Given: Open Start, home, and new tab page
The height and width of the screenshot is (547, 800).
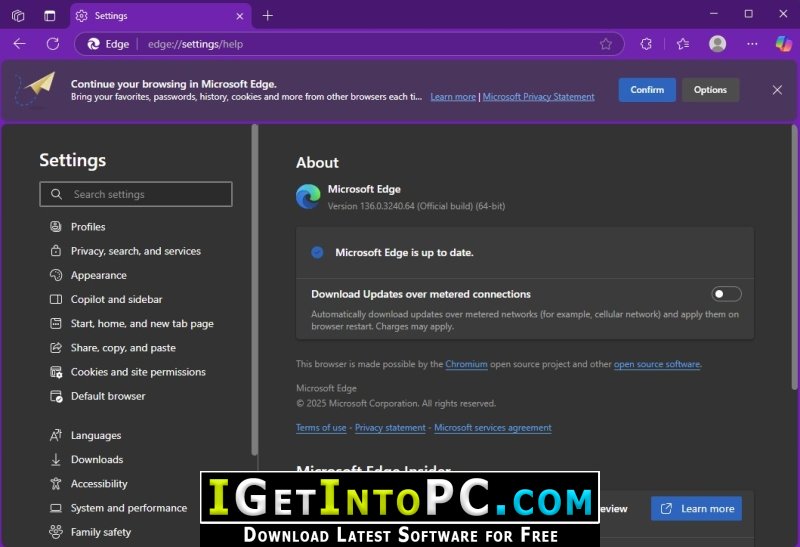Looking at the screenshot, I should pyautogui.click(x=142, y=324).
